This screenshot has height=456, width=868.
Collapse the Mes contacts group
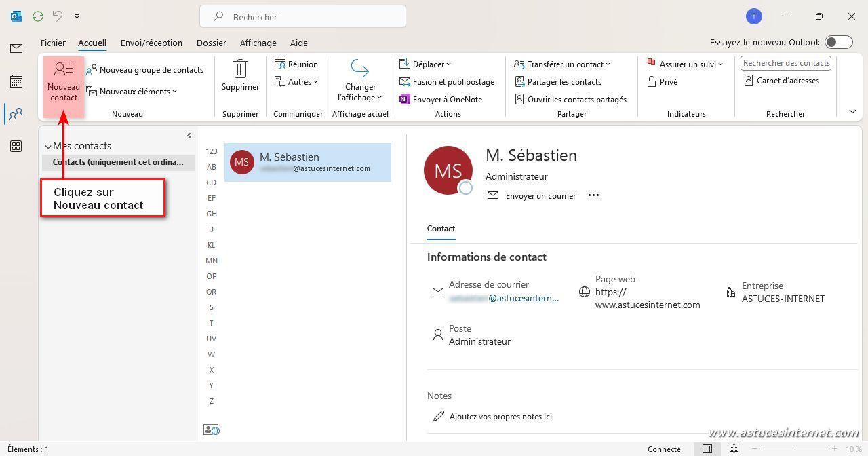click(x=48, y=147)
